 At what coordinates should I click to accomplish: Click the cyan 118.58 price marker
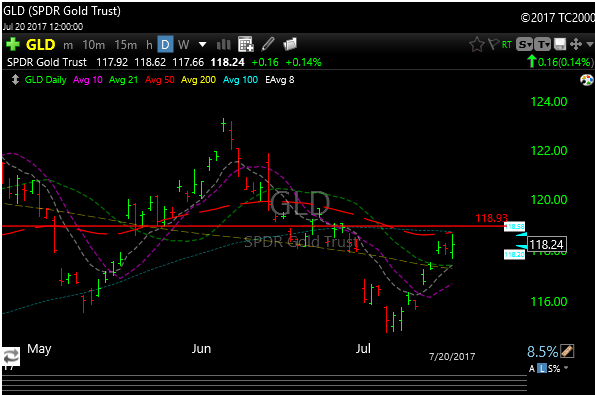(514, 227)
